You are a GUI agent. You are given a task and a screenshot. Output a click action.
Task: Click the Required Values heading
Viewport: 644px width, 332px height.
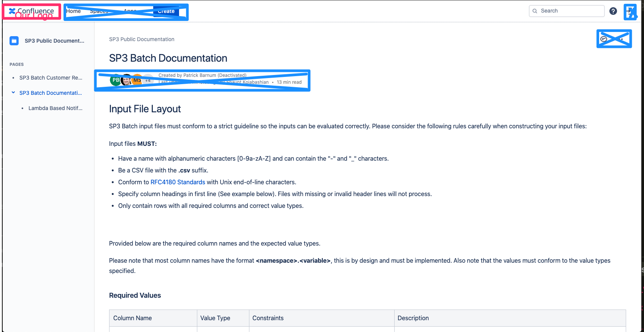pos(135,295)
